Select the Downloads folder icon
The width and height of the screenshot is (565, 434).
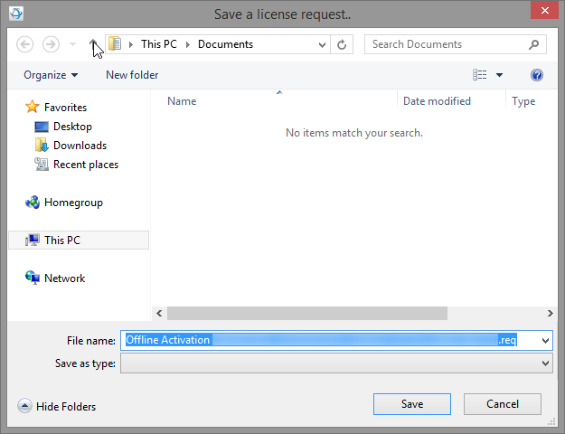point(41,145)
